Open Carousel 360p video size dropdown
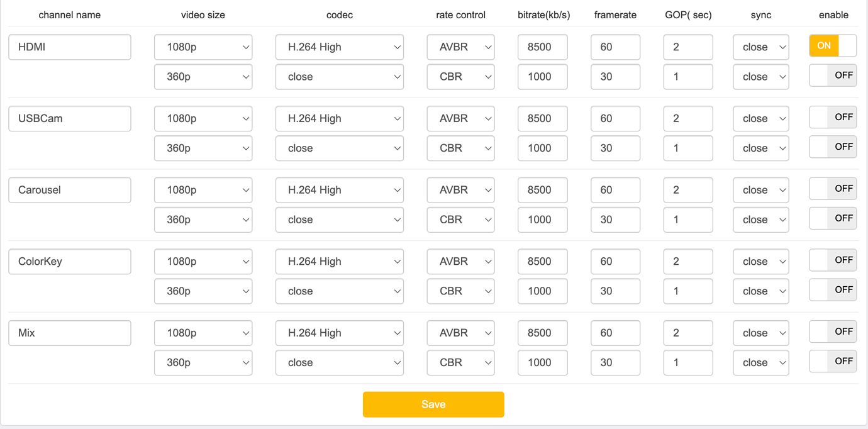The image size is (868, 429). click(x=203, y=220)
